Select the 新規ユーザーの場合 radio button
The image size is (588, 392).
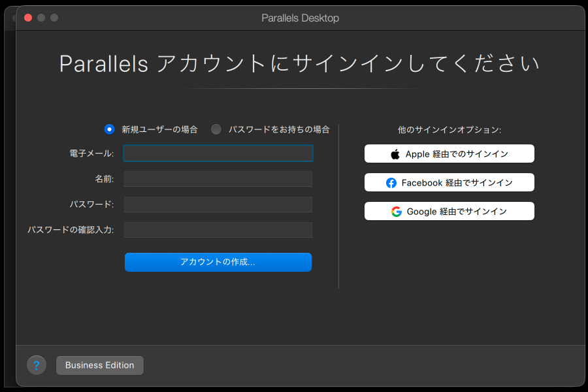pos(109,129)
